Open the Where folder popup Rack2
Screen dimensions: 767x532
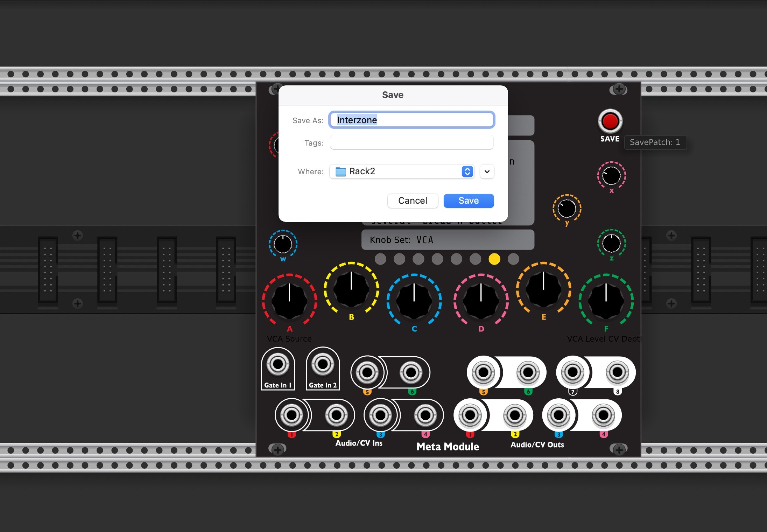[x=402, y=171]
